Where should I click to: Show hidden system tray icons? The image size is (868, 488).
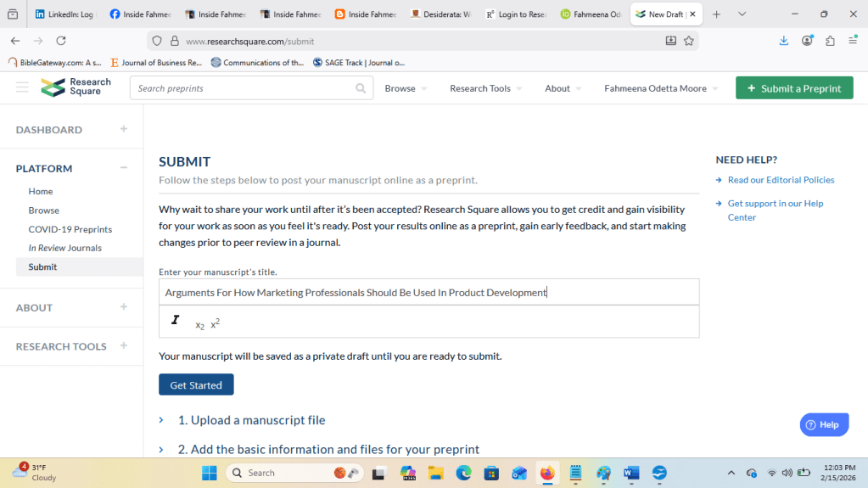pos(731,473)
